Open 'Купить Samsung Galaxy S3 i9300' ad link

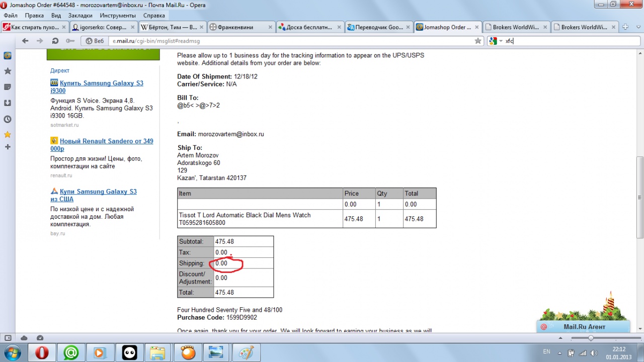pyautogui.click(x=97, y=87)
